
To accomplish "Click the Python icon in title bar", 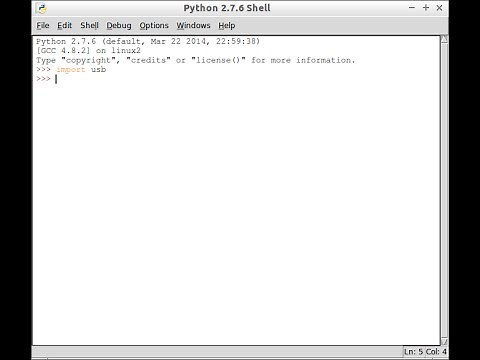I will 41,8.
